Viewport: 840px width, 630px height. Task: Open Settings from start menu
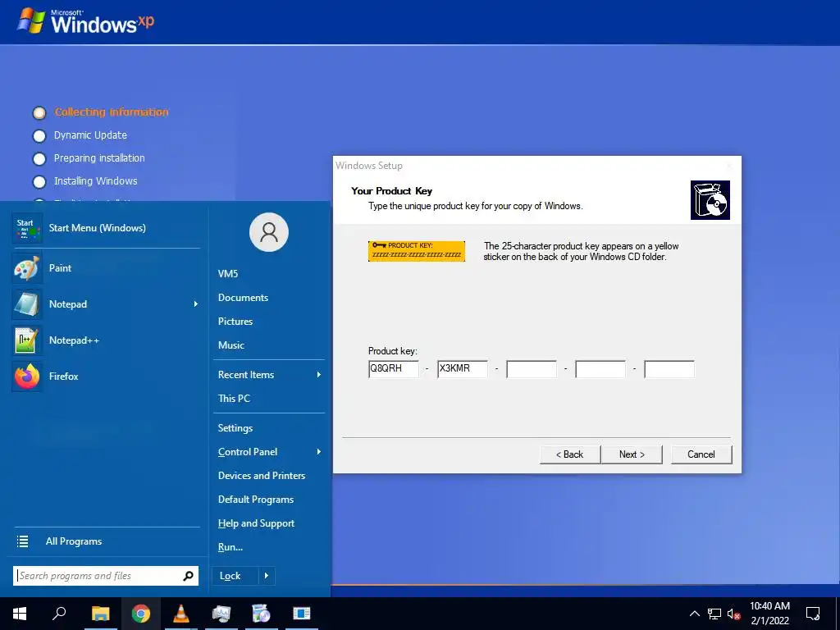click(x=235, y=428)
